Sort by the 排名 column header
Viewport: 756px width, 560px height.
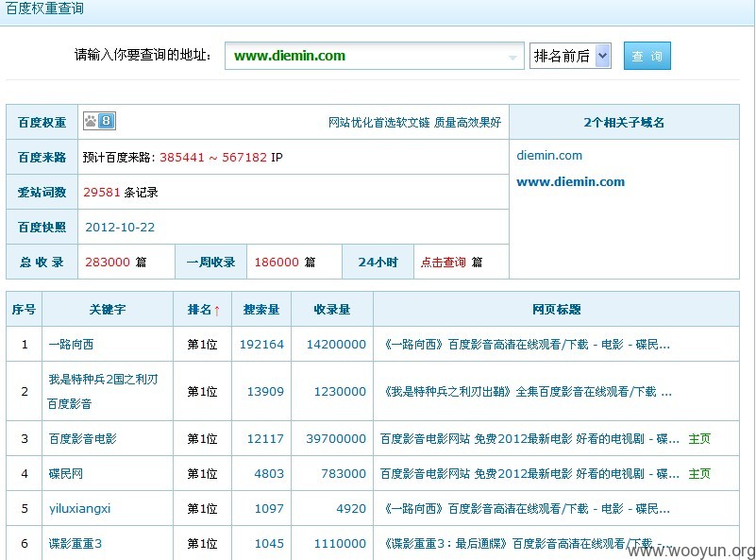click(203, 309)
